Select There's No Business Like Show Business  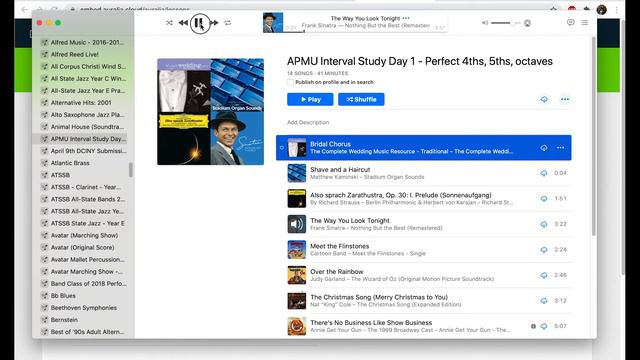pos(424,326)
